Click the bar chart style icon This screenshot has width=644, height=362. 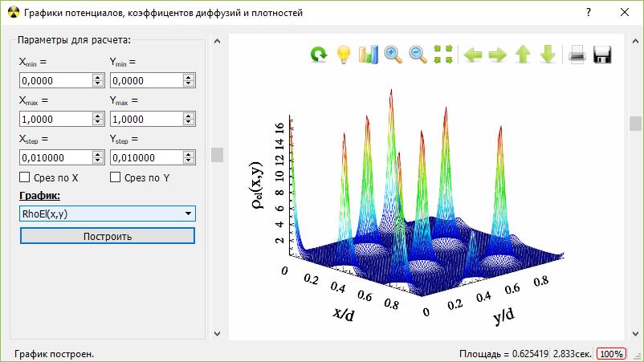(x=368, y=55)
